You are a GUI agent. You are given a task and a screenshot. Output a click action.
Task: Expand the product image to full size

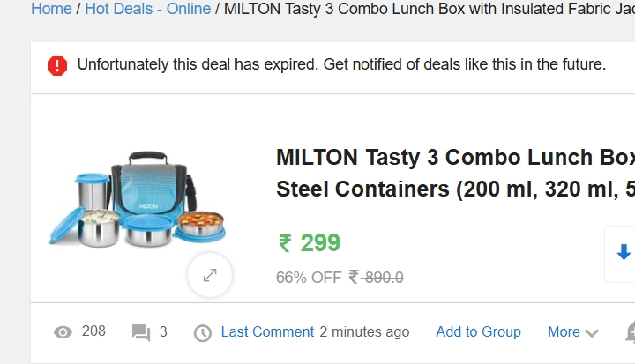click(x=210, y=275)
